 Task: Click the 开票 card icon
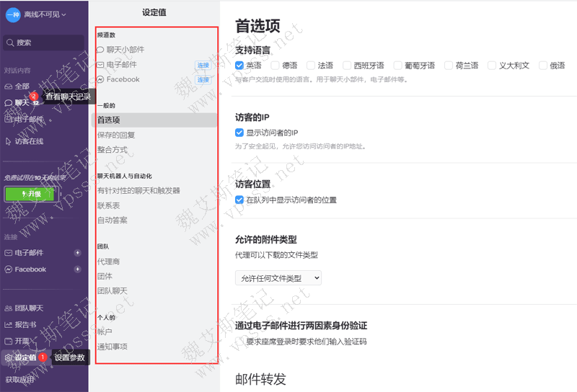tap(8, 342)
